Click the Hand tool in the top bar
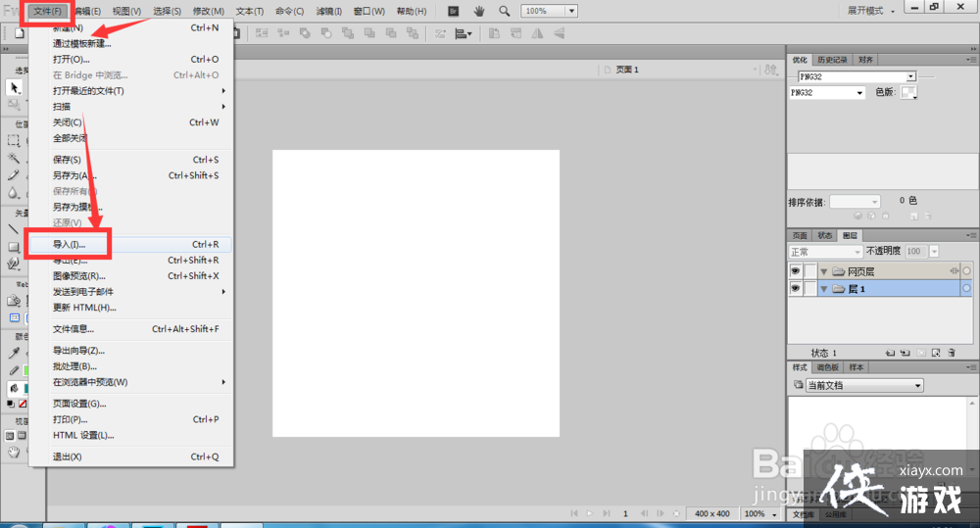Screen dimensions: 980x528 pos(479,11)
